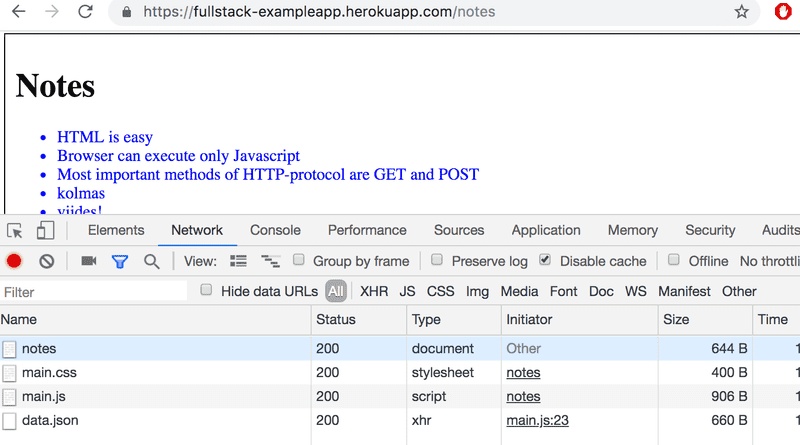
Task: Switch to the Sources tab
Action: point(459,230)
